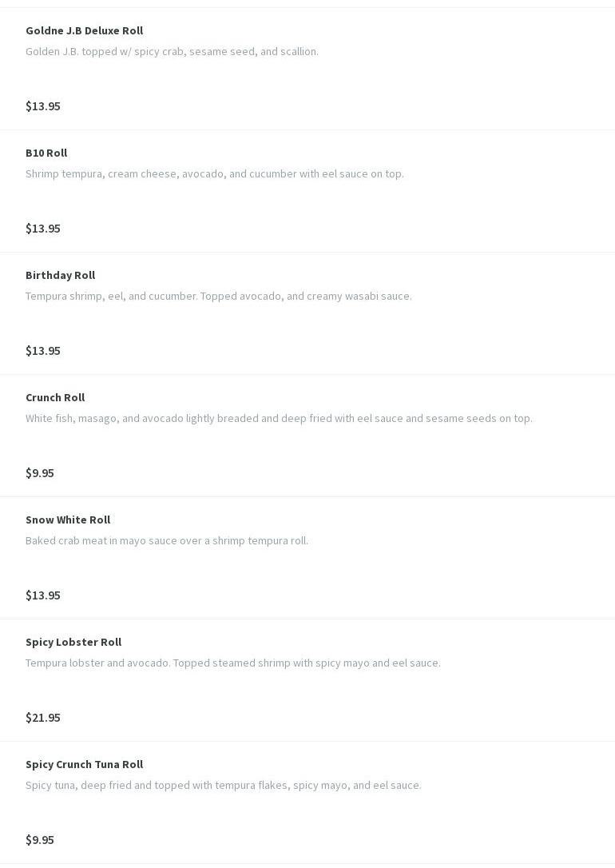
Task: Choose the Snow White Roll
Action: tap(68, 520)
